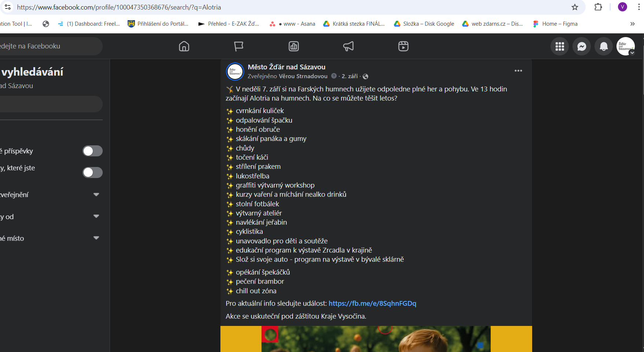Open the Ads megaphone icon

348,46
